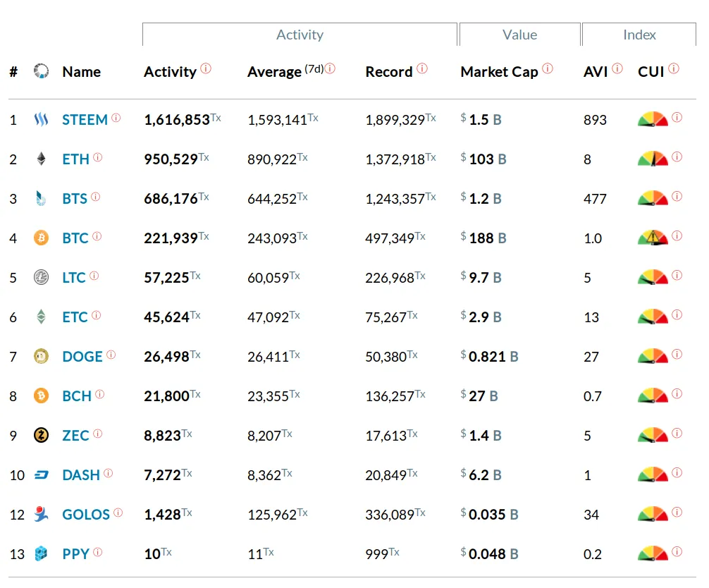Click info icon beside GOLOS name

pos(118,513)
